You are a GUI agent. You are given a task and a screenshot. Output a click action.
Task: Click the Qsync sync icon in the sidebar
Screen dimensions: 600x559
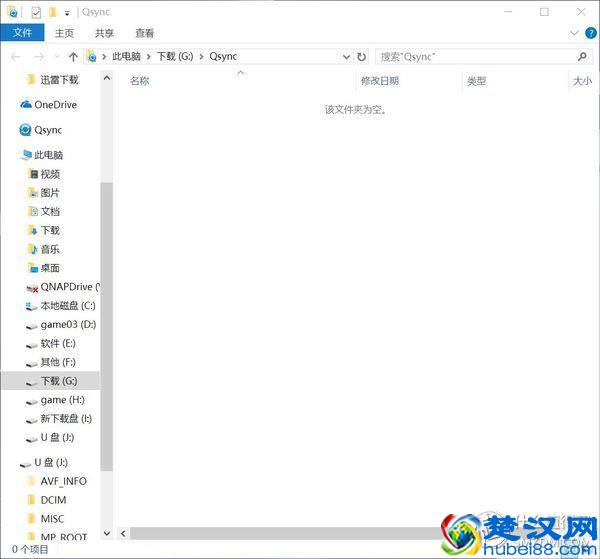point(25,130)
